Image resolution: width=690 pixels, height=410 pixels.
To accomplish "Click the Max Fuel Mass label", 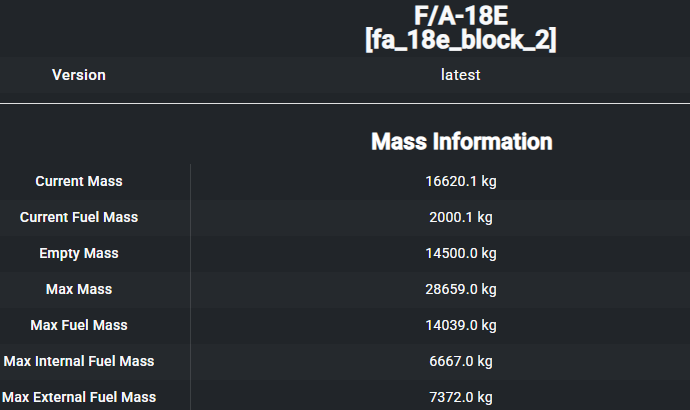I will [79, 325].
